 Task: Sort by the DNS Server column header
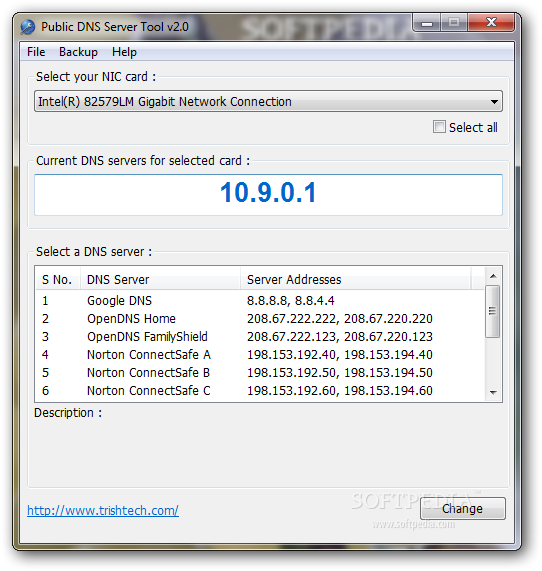point(160,280)
